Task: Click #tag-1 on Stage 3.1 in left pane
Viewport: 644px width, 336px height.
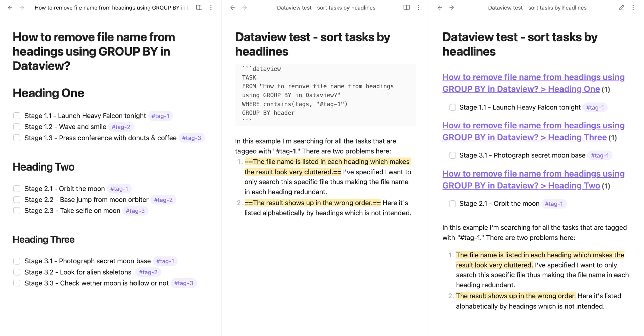Action: [165, 261]
